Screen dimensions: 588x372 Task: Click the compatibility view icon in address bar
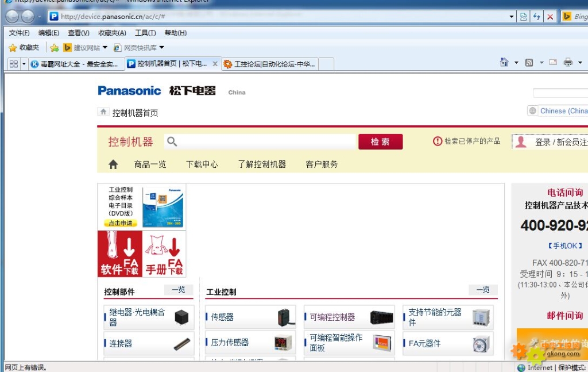point(523,17)
